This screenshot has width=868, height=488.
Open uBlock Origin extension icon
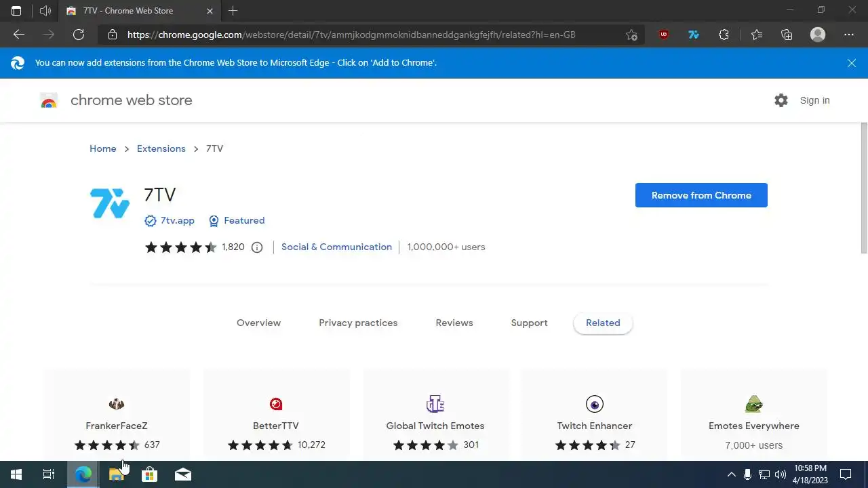(x=664, y=35)
